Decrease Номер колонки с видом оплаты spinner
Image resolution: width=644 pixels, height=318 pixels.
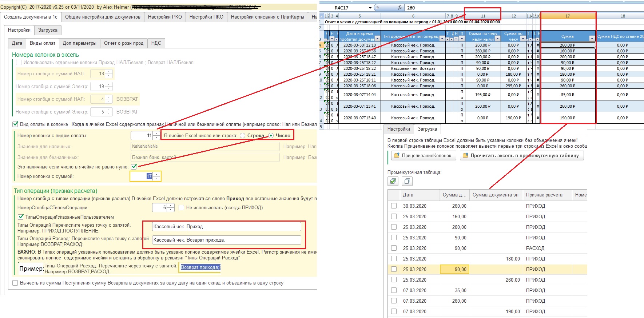(156, 138)
